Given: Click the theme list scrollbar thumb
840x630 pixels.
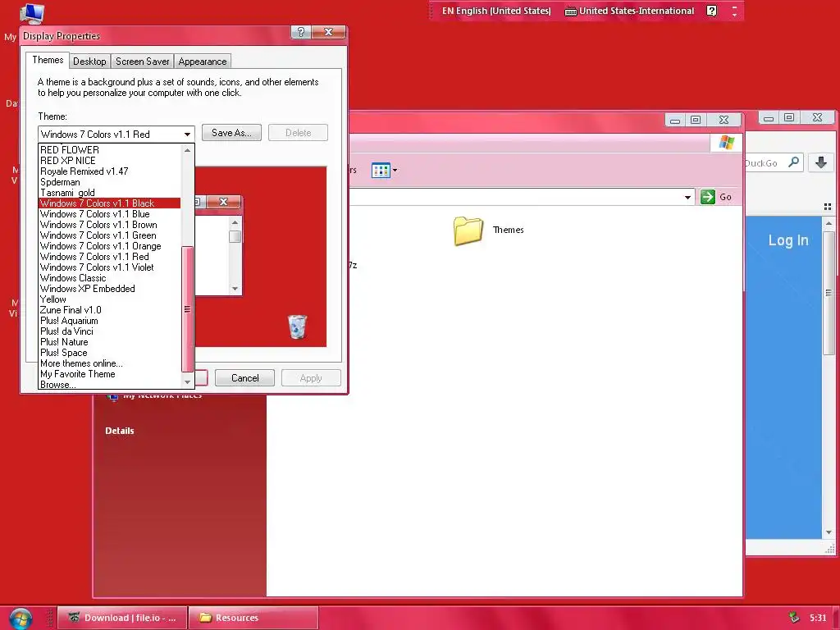Looking at the screenshot, I should point(187,309).
